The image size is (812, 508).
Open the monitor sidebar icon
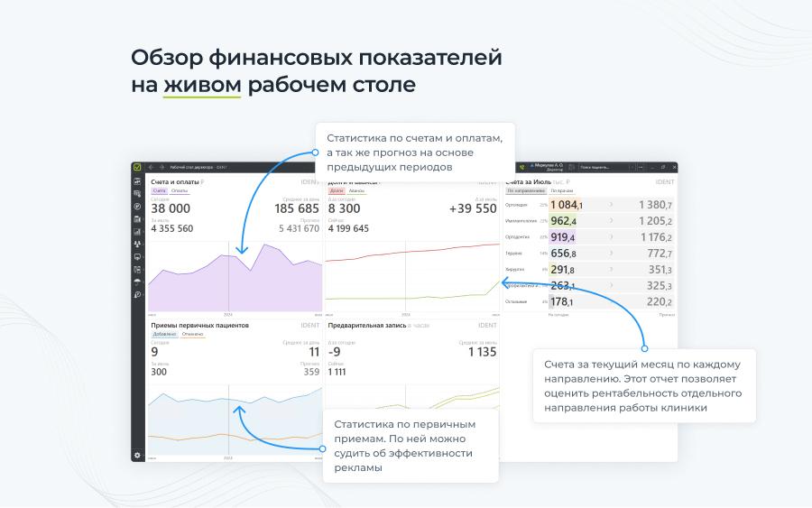[137, 257]
